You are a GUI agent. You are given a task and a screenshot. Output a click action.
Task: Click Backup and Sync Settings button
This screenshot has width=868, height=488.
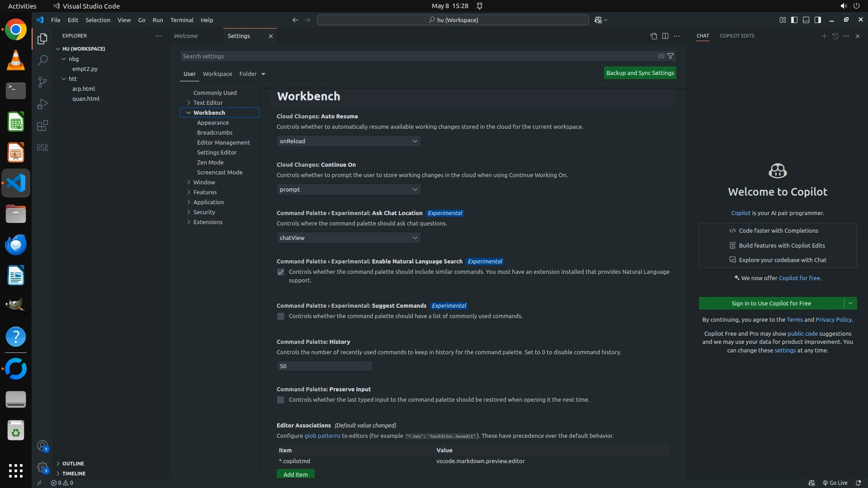(640, 73)
